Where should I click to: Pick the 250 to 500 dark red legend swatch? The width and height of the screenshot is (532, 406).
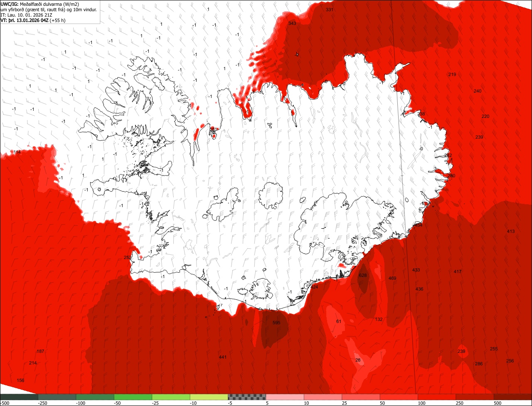click(x=475, y=397)
